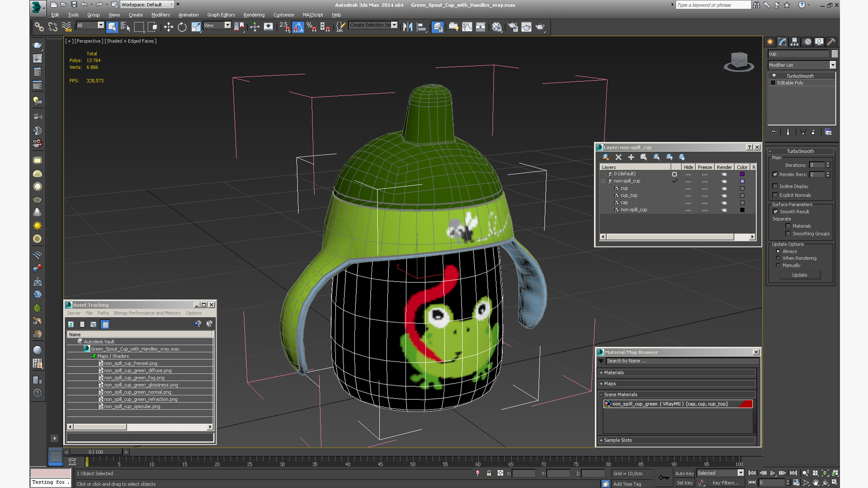Click the Update button in TurboSmooth
The width and height of the screenshot is (868, 488).
click(799, 275)
